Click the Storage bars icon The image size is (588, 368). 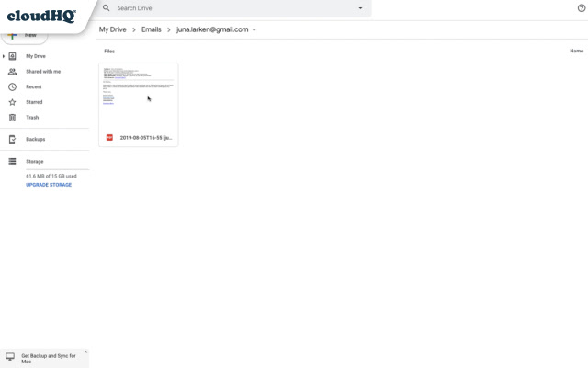12,162
